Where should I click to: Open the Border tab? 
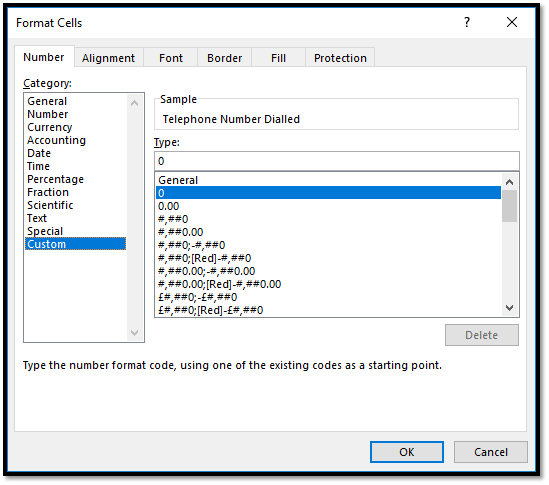[225, 58]
